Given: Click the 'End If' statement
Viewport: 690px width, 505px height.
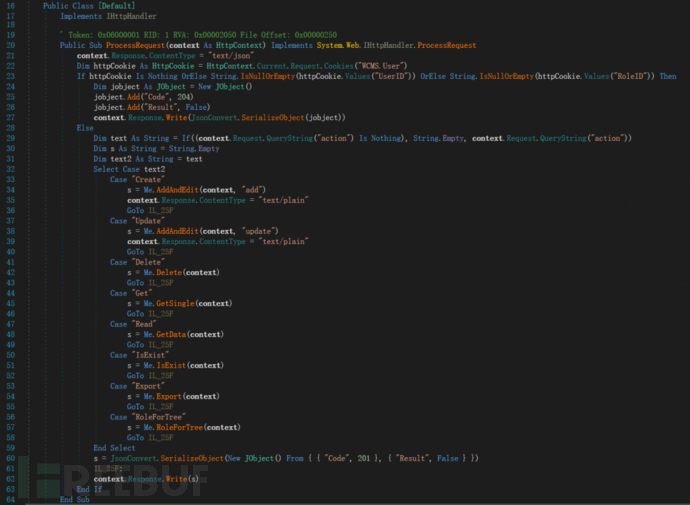Looking at the screenshot, I should pos(89,489).
